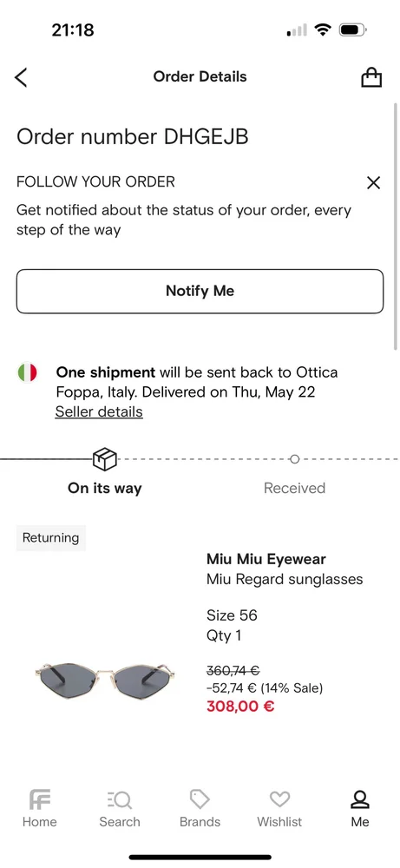Viewport: 400px width, 868px height.
Task: Tap the 308,00 € sale price
Action: point(240,707)
